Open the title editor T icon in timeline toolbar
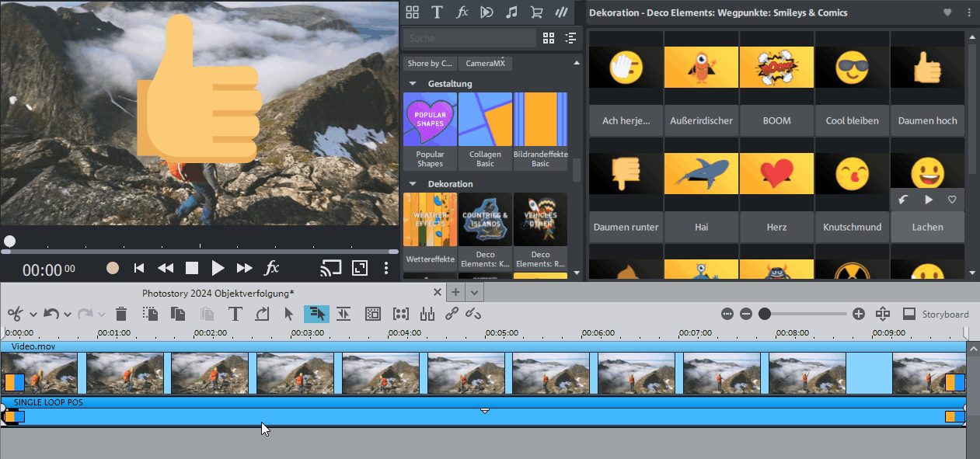 click(235, 314)
